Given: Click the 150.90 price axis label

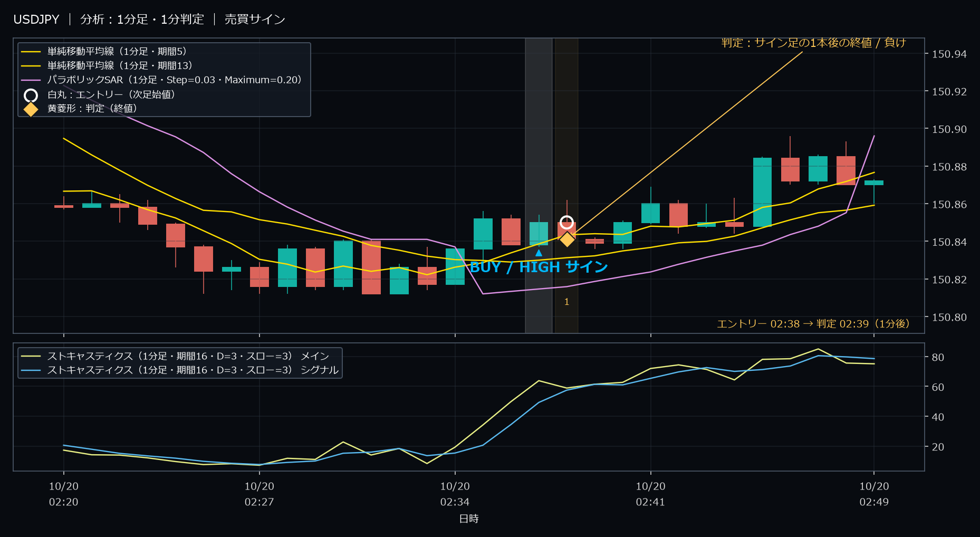Looking at the screenshot, I should [x=949, y=129].
